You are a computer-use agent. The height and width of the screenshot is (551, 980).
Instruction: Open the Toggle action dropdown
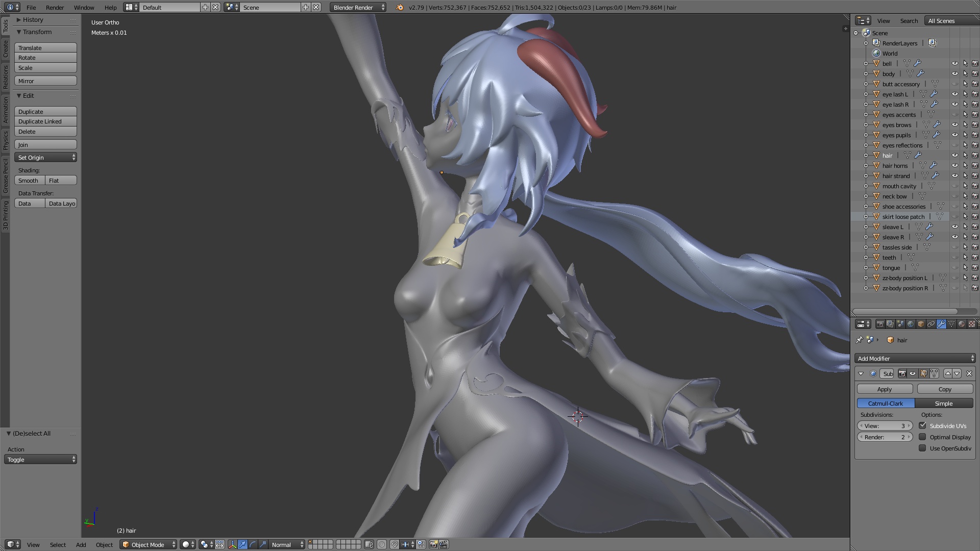point(40,459)
